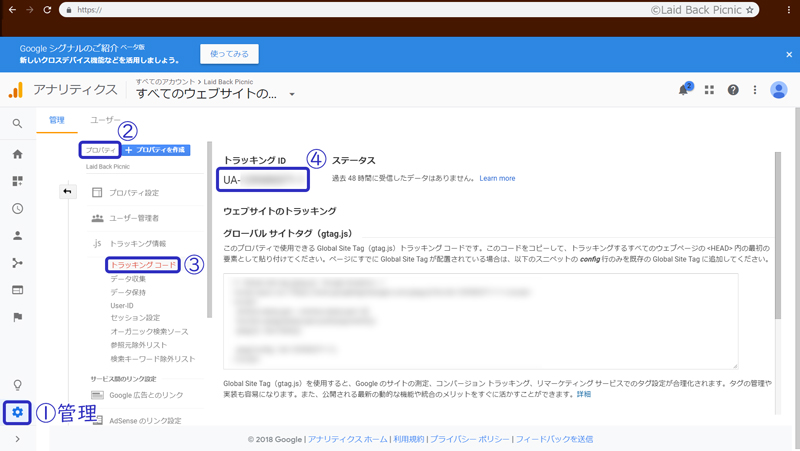Click the main content scrollbar
The width and height of the screenshot is (800, 451).
[x=778, y=235]
